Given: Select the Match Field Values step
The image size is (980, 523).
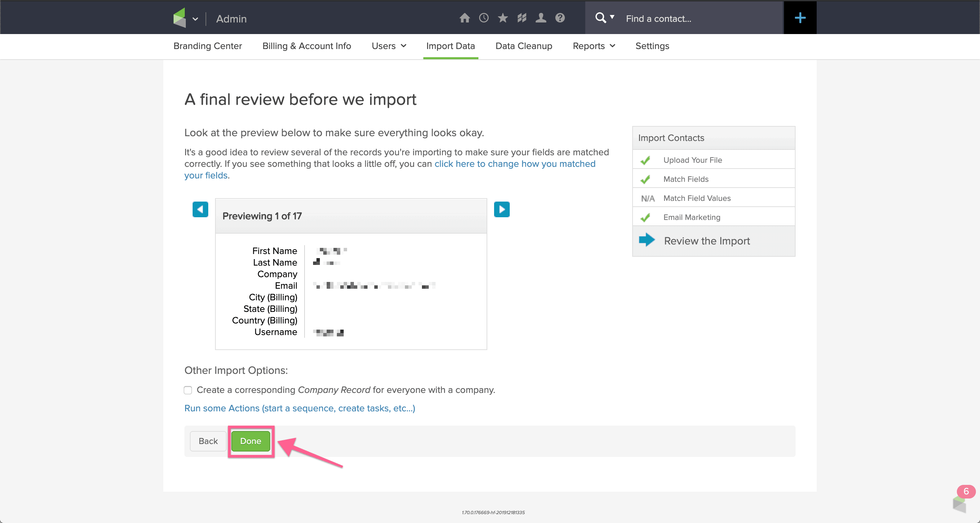Looking at the screenshot, I should pos(714,198).
